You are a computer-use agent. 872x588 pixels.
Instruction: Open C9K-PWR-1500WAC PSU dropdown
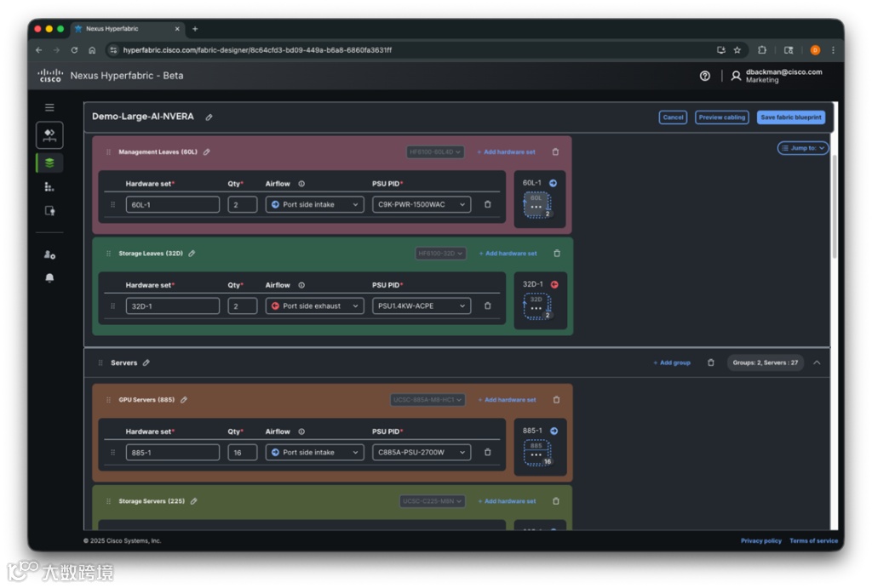422,204
